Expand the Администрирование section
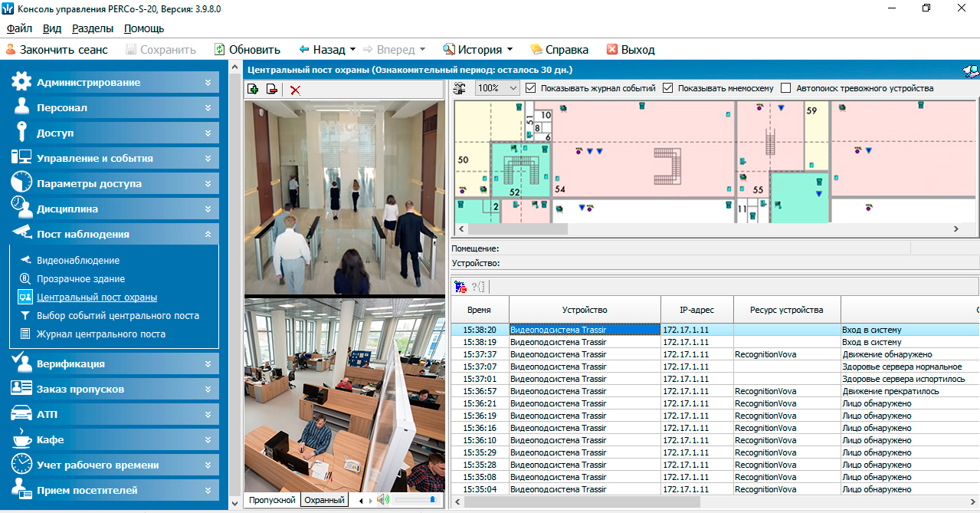This screenshot has width=980, height=513. [x=115, y=82]
